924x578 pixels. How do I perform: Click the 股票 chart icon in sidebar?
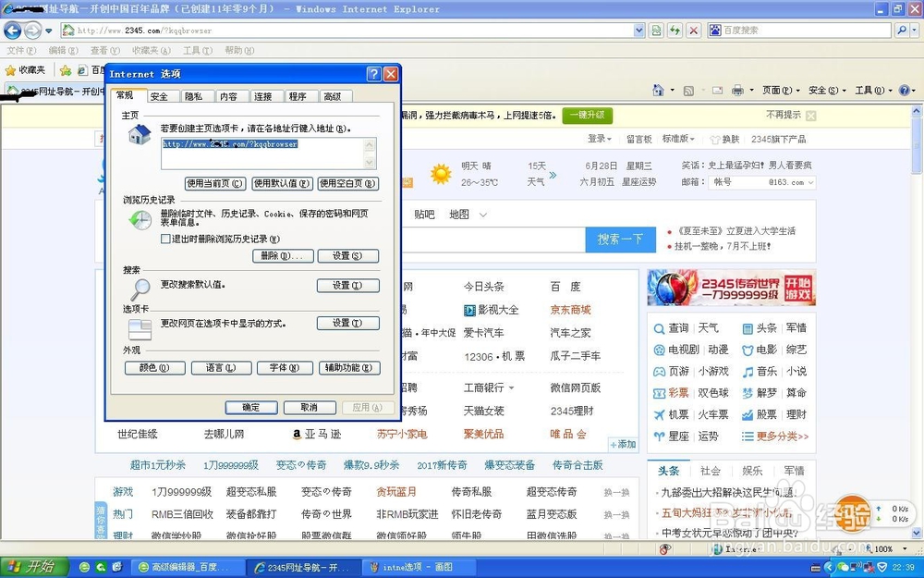(748, 415)
